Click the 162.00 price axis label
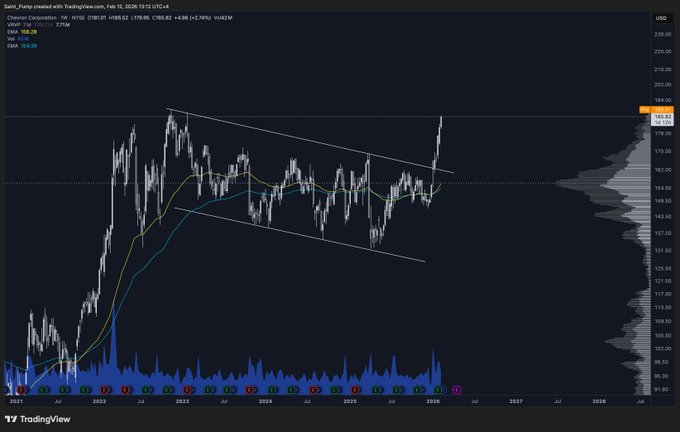The height and width of the screenshot is (432, 680). [x=662, y=170]
